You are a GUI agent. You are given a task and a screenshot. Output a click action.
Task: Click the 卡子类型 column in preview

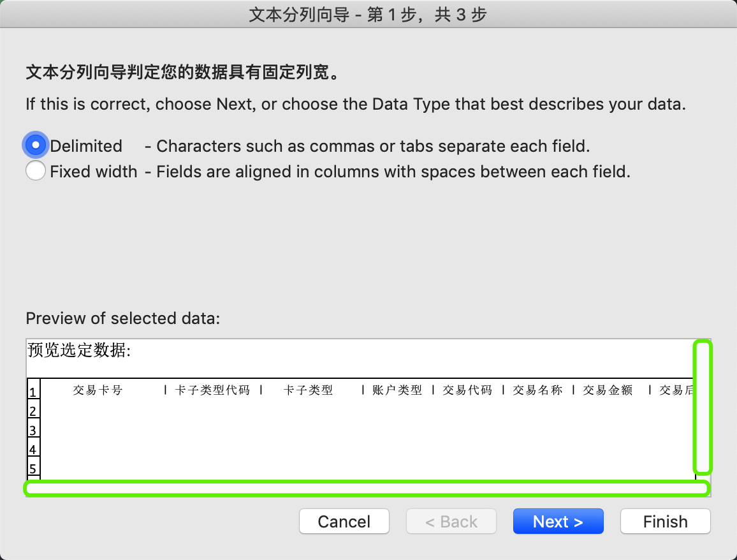pyautogui.click(x=308, y=390)
